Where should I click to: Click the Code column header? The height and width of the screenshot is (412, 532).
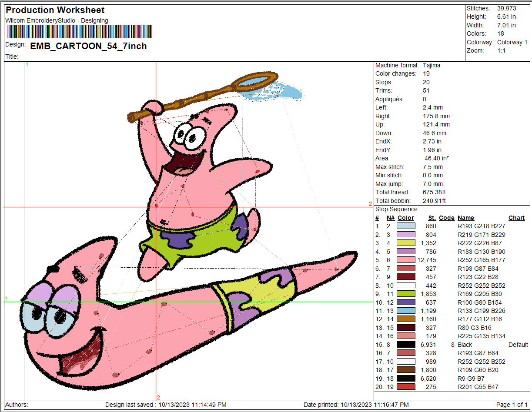[446, 218]
